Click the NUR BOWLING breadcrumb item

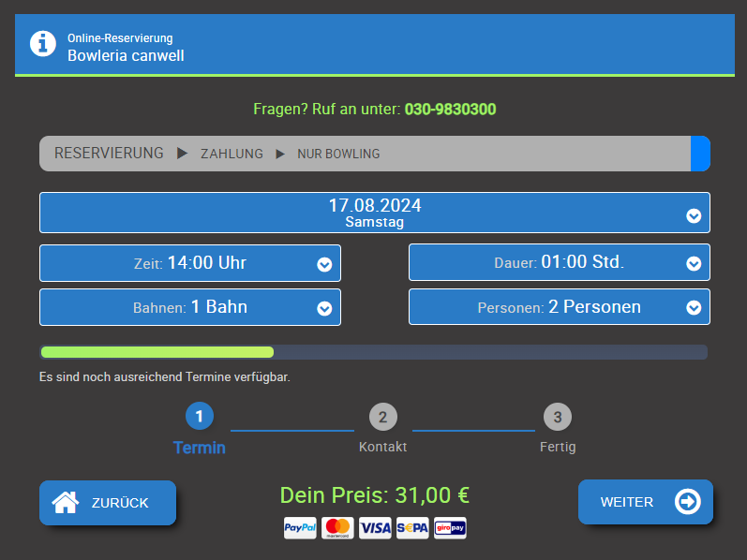tap(338, 154)
